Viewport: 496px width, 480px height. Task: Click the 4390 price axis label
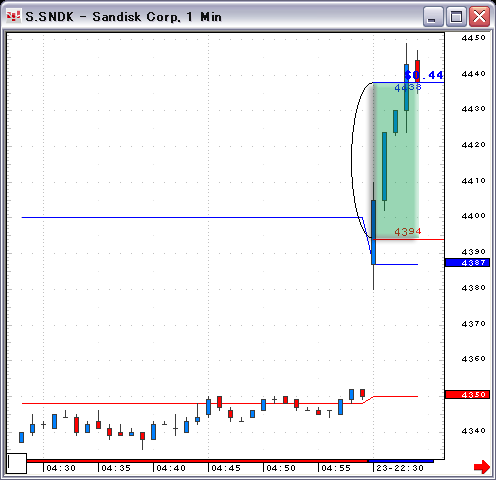click(473, 252)
